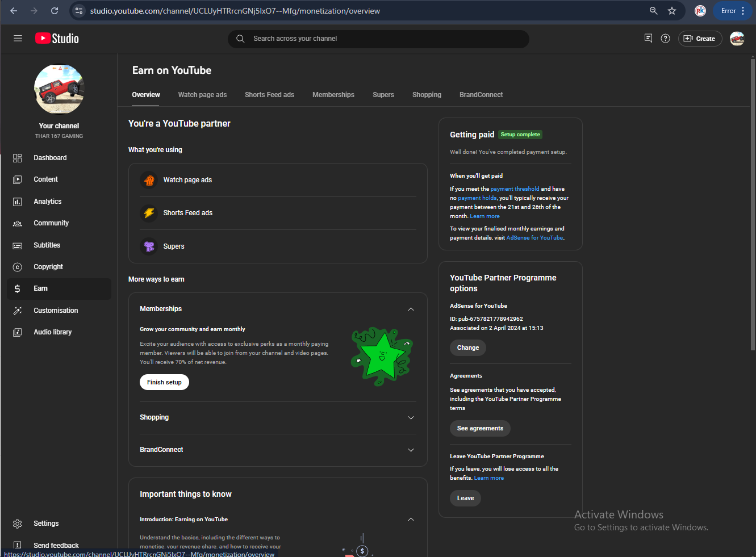Go to Audio library in sidebar

(52, 332)
